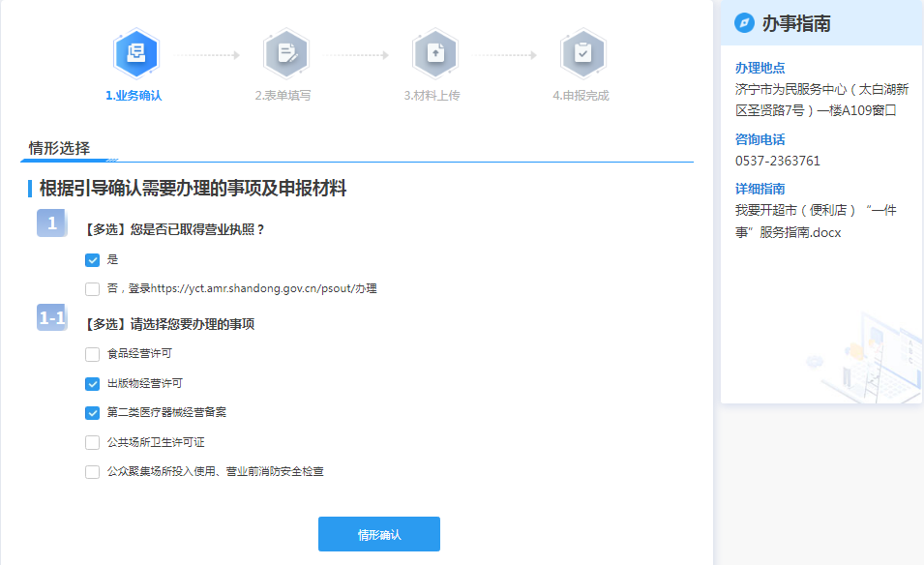Check the 公共场所卫生许可证 checkbox
This screenshot has height=565, width=924.
click(x=92, y=443)
